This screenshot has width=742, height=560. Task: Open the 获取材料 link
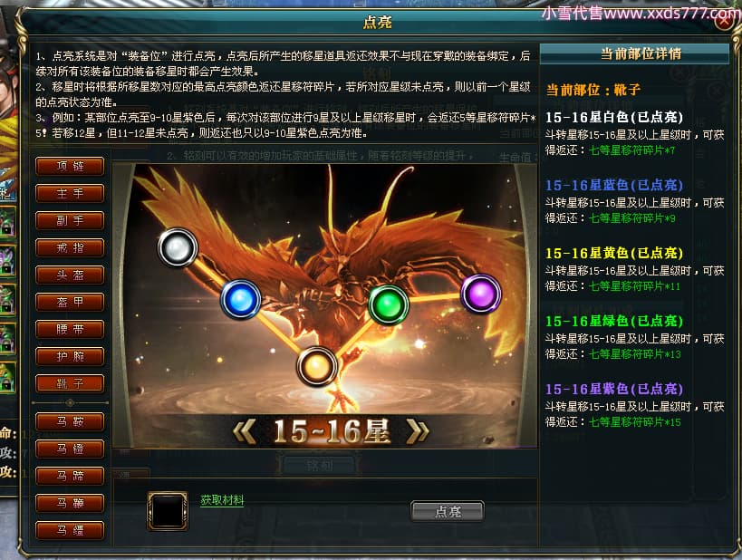(x=222, y=500)
